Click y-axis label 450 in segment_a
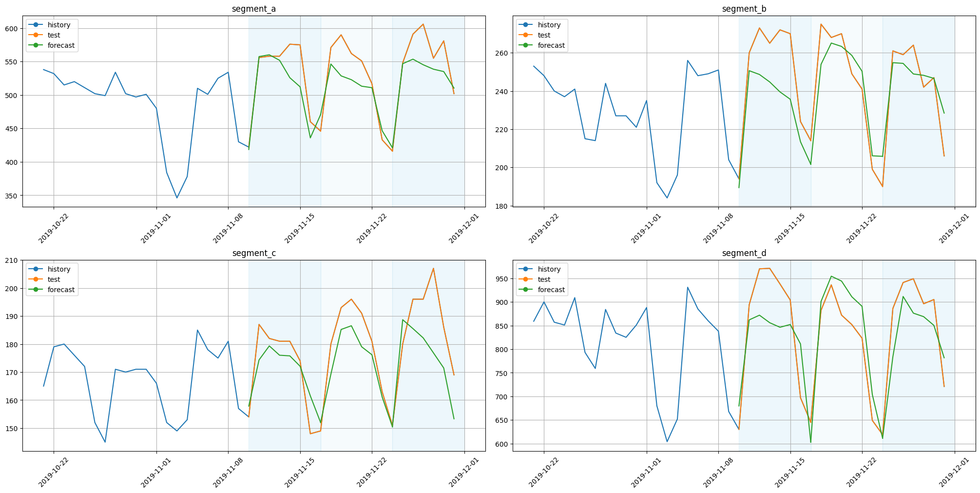The width and height of the screenshot is (980, 493). tap(12, 129)
